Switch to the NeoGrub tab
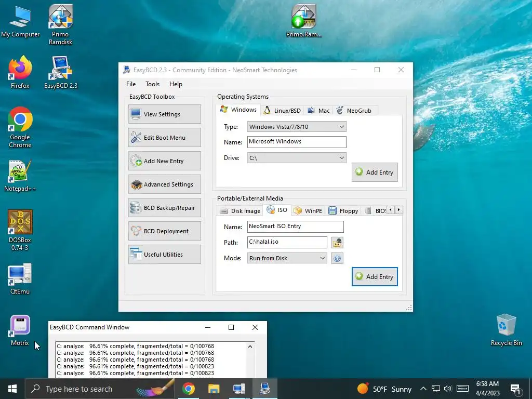The width and height of the screenshot is (532, 399). pos(354,111)
